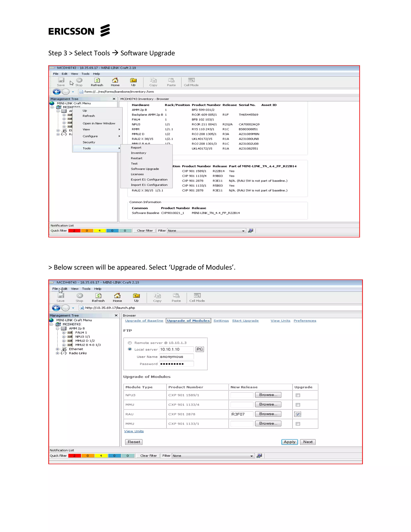Image resolution: width=411 pixels, height=532 pixels.
Task: Open Start Upgrade link
Action: (245, 321)
